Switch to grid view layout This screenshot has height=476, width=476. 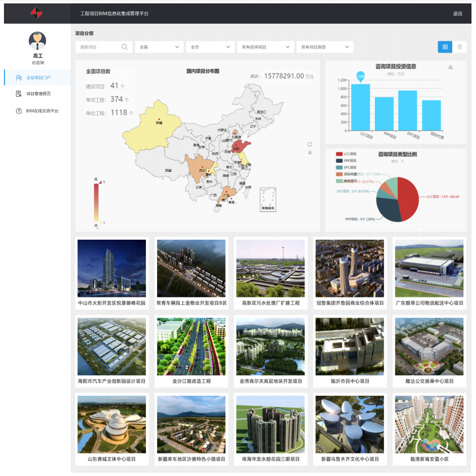click(445, 47)
